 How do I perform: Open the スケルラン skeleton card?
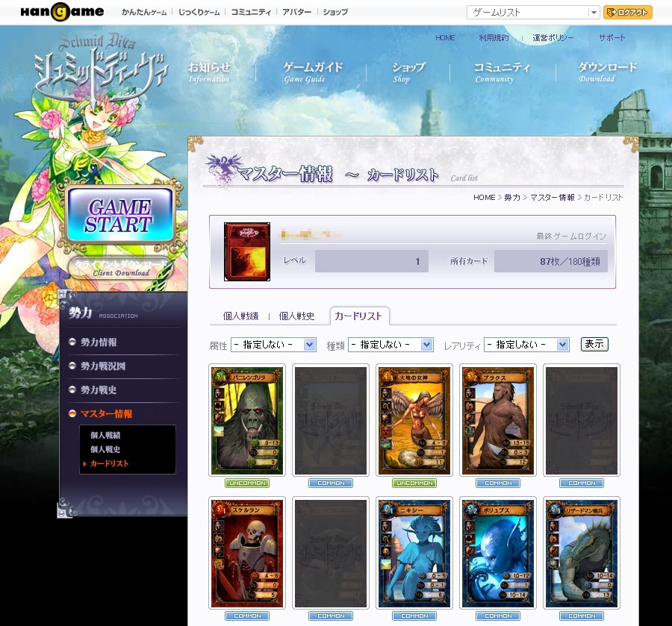pyautogui.click(x=247, y=553)
